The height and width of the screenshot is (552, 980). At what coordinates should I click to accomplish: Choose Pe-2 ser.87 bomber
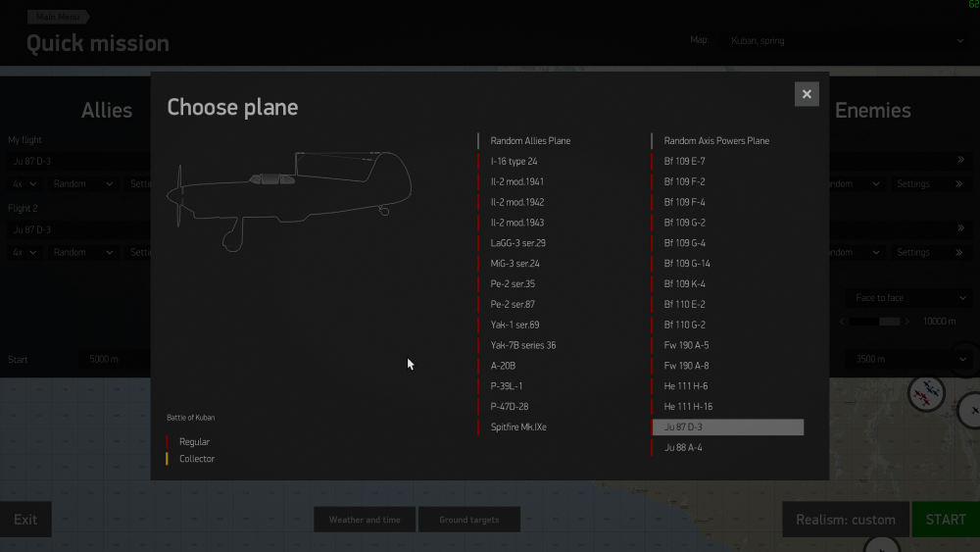[513, 305]
